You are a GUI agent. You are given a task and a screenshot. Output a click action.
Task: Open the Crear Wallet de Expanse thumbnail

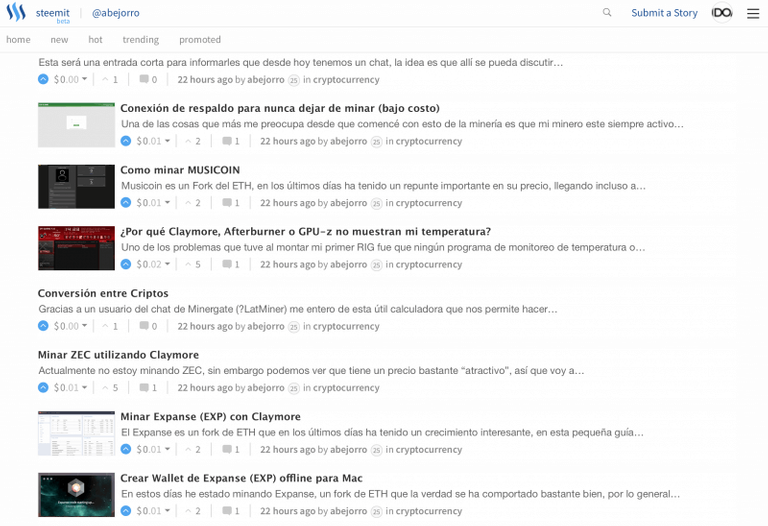pyautogui.click(x=76, y=495)
